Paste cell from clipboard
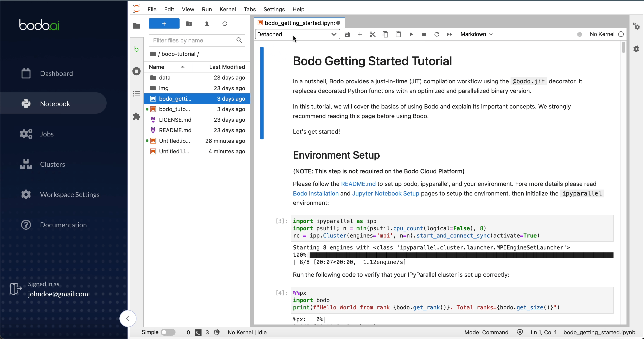644x339 pixels. pos(398,34)
